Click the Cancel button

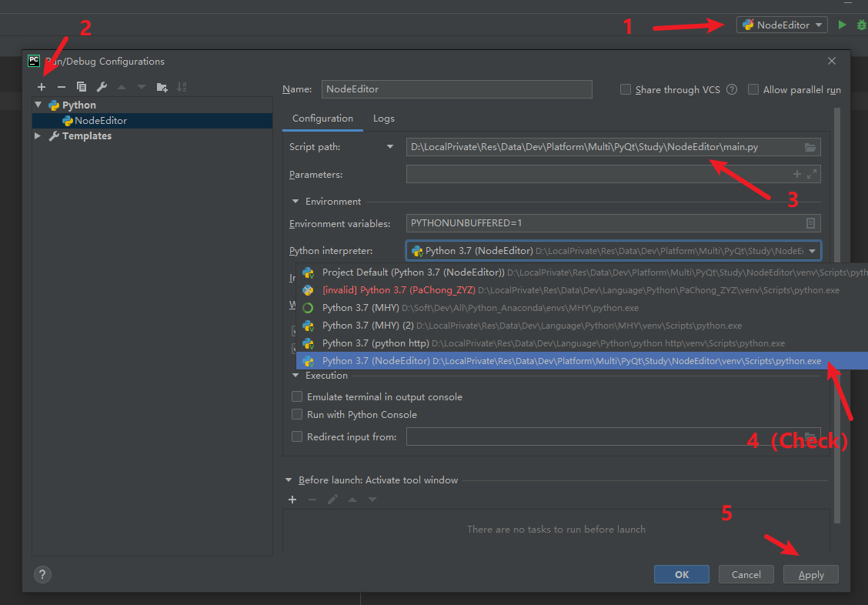pyautogui.click(x=746, y=574)
